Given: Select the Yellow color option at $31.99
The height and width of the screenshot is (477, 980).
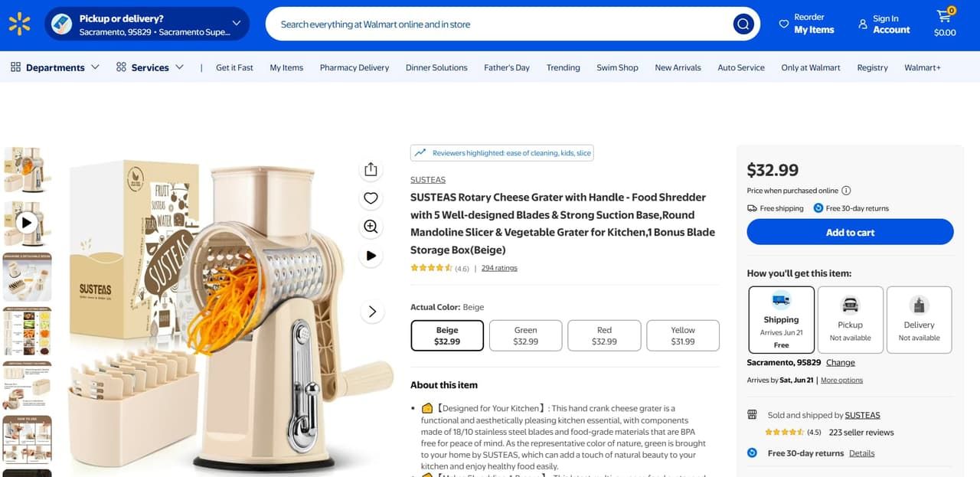Looking at the screenshot, I should click(x=683, y=335).
